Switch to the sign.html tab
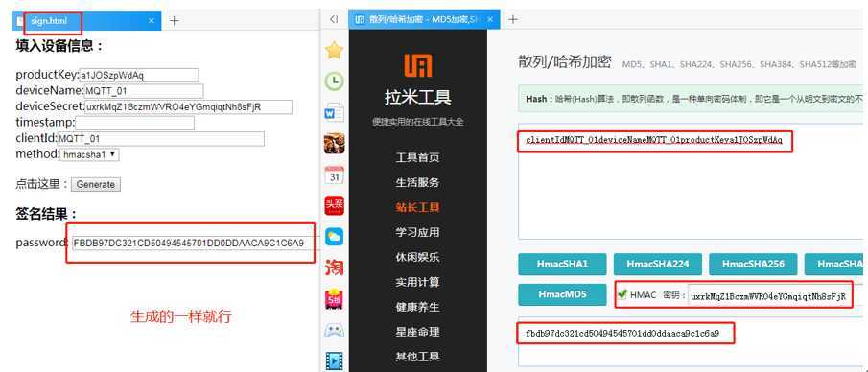Viewport: 868px width, 372px height. (87, 21)
